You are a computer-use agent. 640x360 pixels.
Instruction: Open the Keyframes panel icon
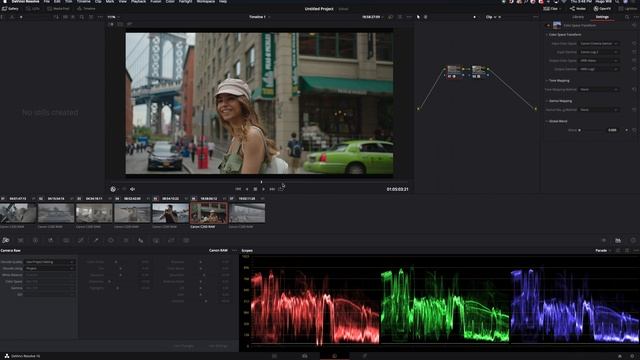pos(604,240)
